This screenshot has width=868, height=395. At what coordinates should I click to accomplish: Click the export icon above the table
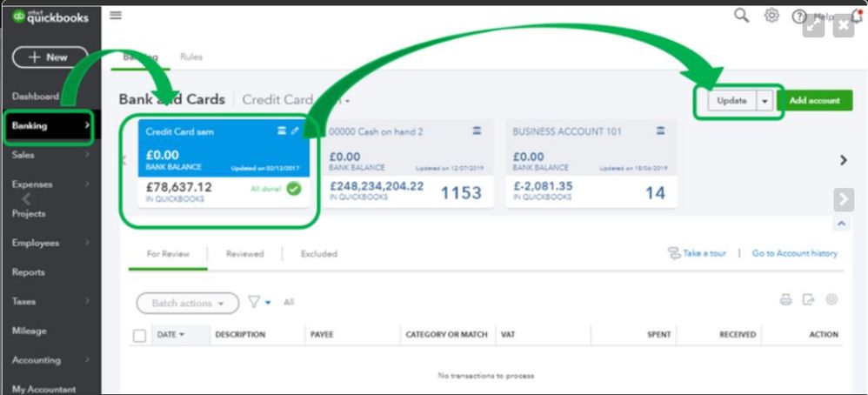(808, 300)
